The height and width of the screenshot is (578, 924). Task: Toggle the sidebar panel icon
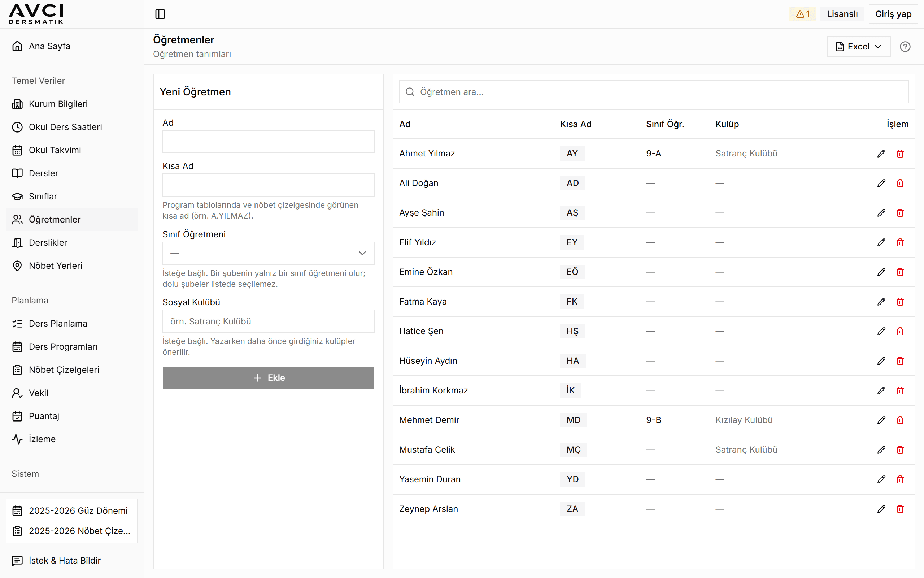tap(160, 14)
